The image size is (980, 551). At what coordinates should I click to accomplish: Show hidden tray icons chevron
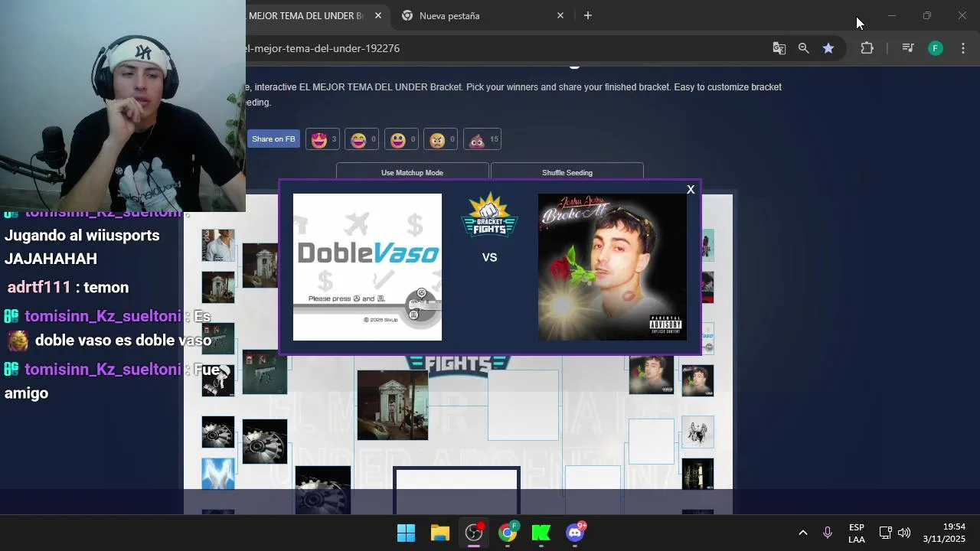802,533
